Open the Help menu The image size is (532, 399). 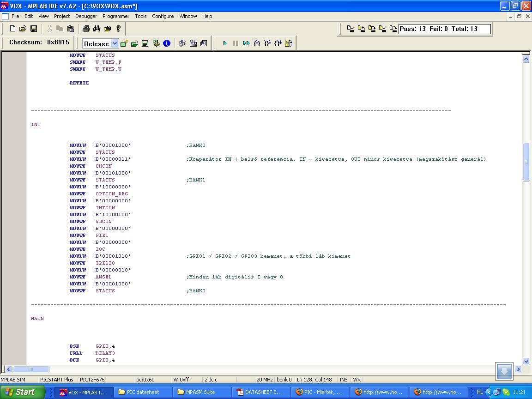(x=207, y=16)
